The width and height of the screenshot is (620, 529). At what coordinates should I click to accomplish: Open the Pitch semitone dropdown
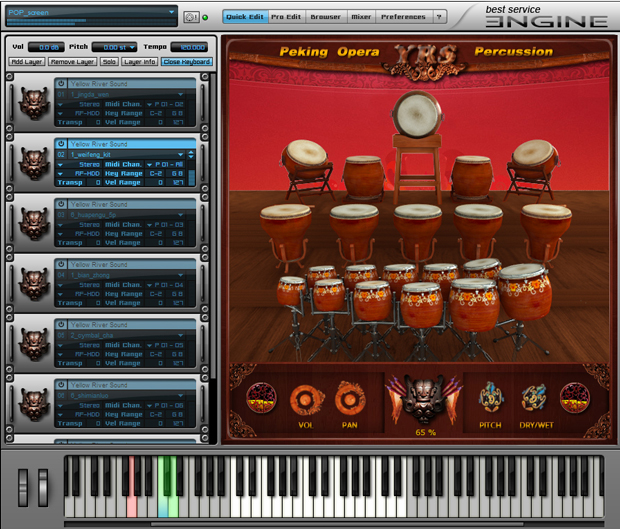(132, 47)
